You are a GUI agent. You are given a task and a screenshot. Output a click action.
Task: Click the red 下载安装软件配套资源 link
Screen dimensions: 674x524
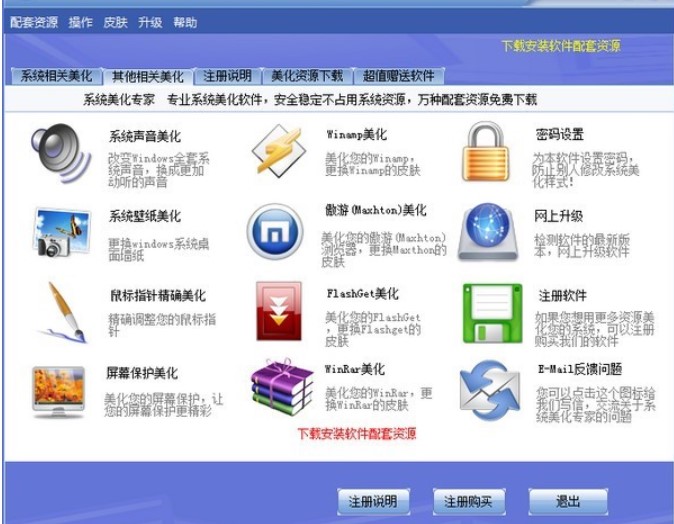click(x=357, y=433)
